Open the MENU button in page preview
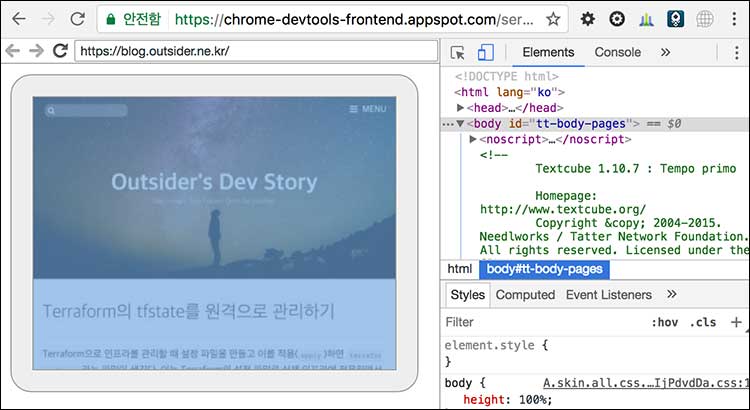The width and height of the screenshot is (750, 410). point(367,109)
